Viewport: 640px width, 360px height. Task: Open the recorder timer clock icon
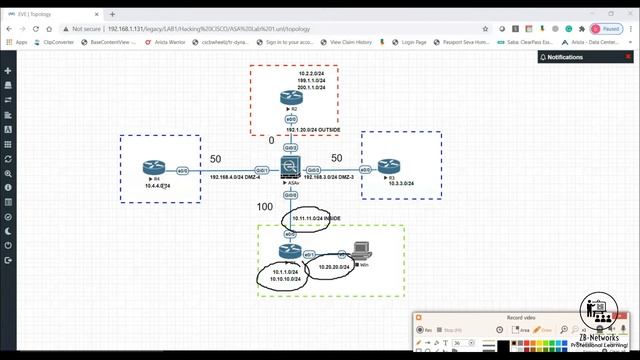point(500,330)
